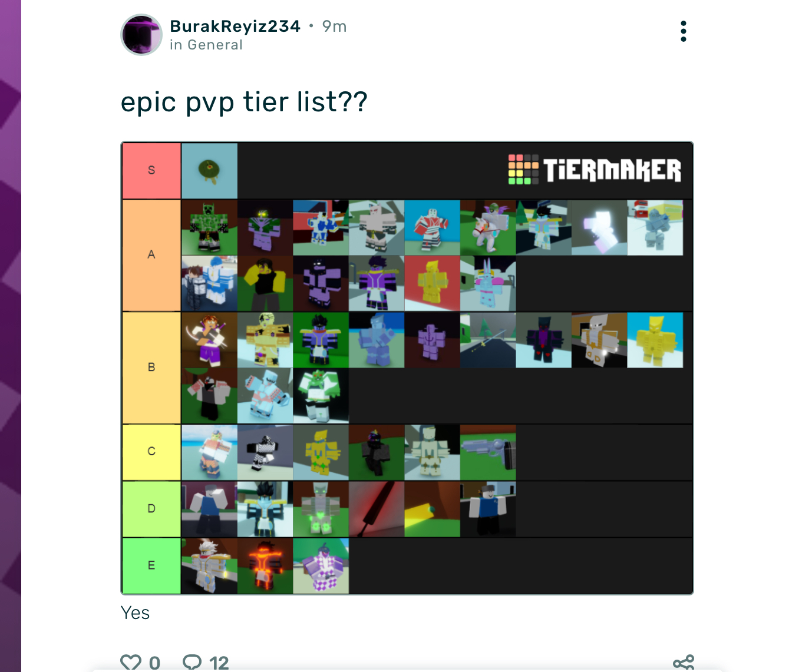The width and height of the screenshot is (802, 672).
Task: Select the green E tier label
Action: [x=151, y=566]
